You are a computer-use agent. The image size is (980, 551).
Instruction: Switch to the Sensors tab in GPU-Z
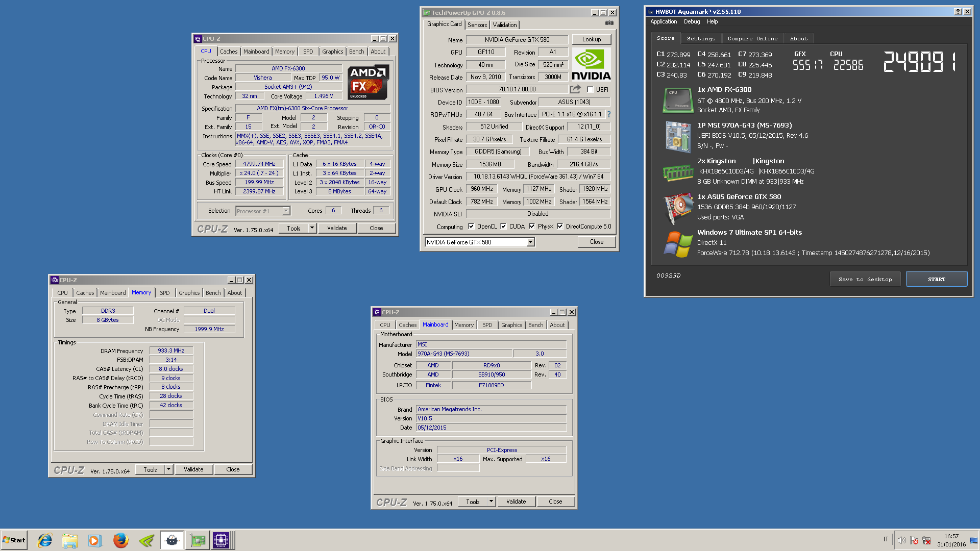coord(477,25)
